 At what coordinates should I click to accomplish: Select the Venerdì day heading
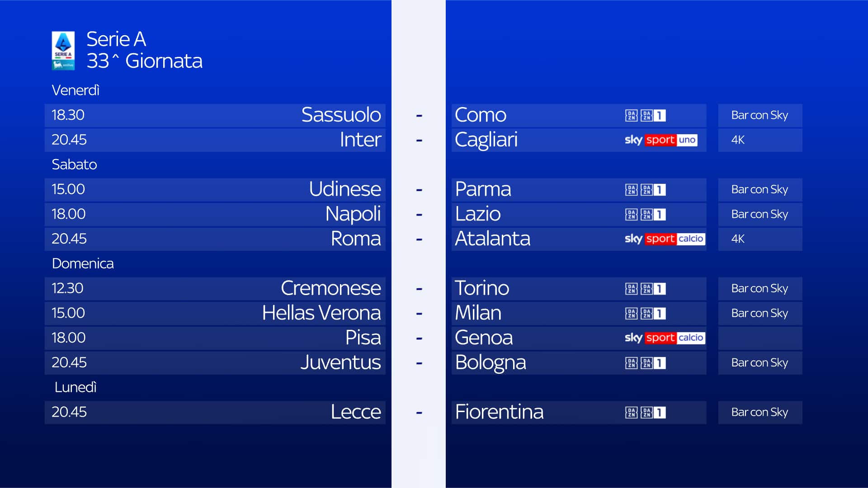point(75,90)
